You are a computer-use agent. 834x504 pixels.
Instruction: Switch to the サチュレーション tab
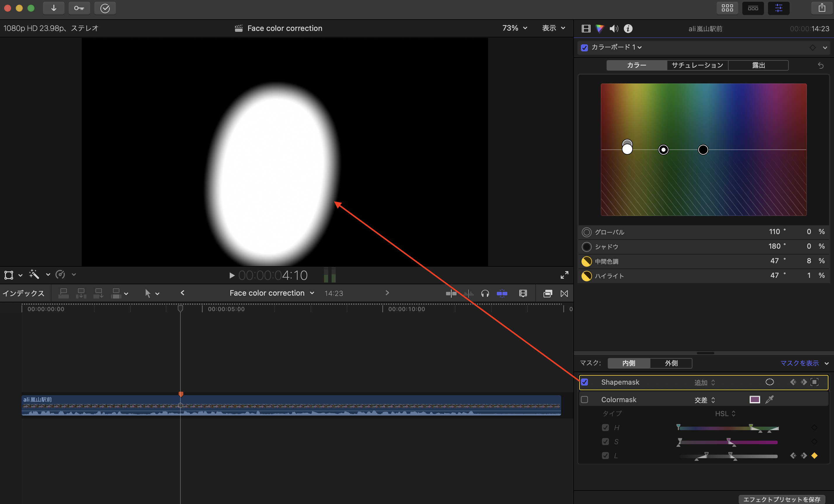(697, 65)
